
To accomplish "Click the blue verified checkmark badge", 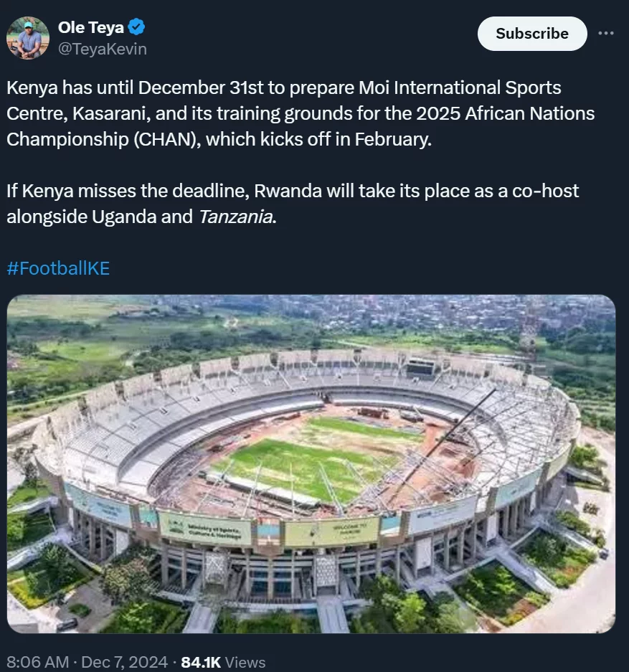I will coord(136,27).
